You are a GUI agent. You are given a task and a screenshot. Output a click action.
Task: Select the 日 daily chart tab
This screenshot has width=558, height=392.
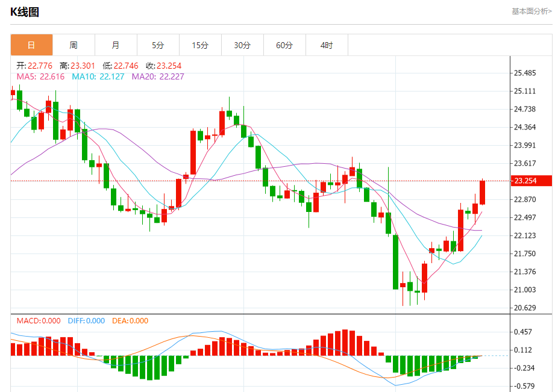pos(32,45)
